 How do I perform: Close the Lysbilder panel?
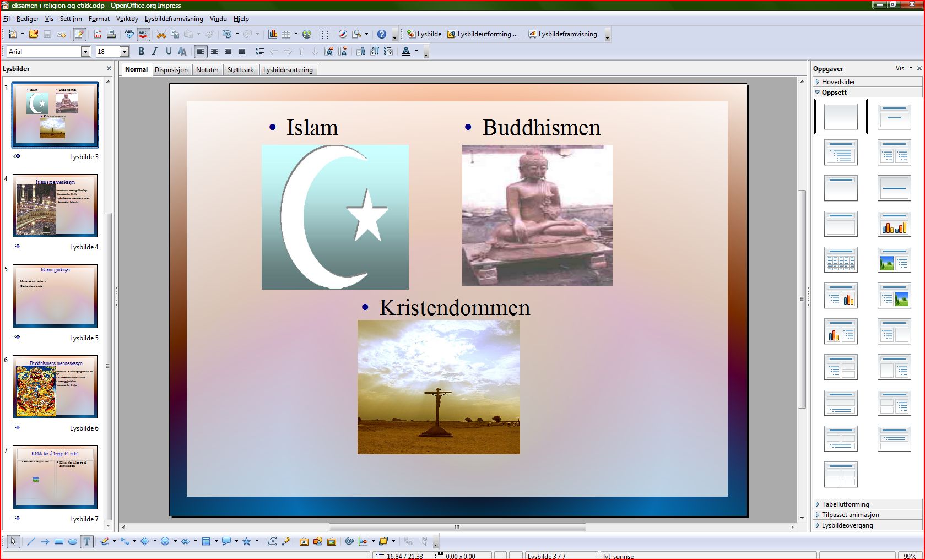(x=109, y=68)
